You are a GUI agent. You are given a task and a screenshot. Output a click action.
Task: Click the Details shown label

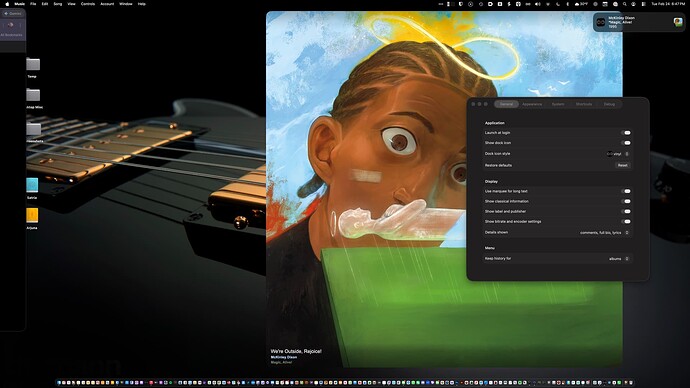[x=496, y=232]
